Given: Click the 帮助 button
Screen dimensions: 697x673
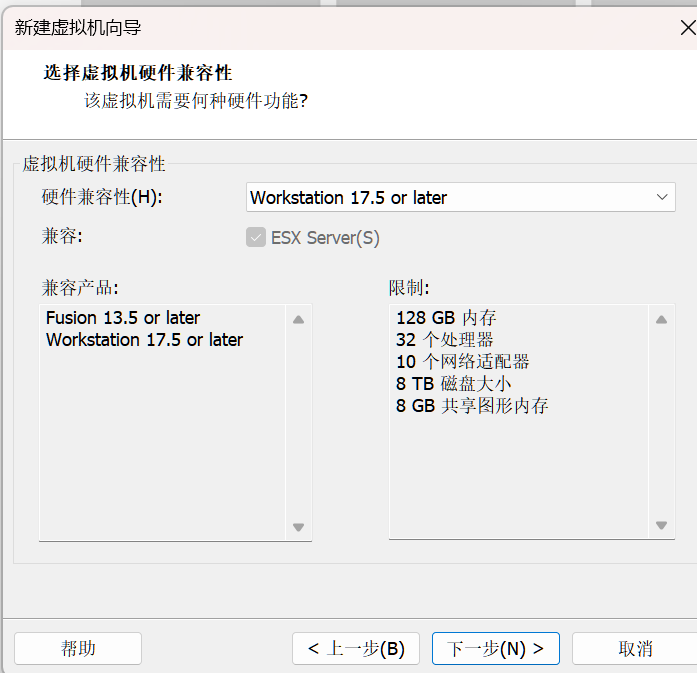Looking at the screenshot, I should (78, 648).
